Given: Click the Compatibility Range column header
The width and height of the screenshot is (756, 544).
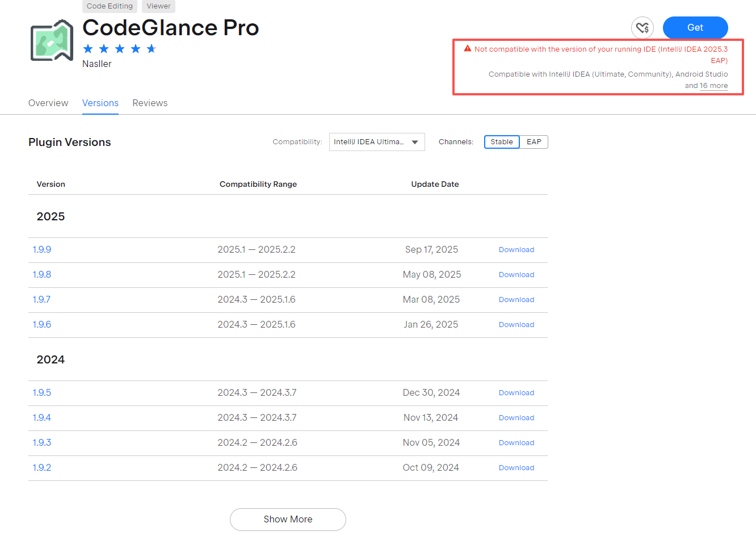Looking at the screenshot, I should [x=258, y=184].
